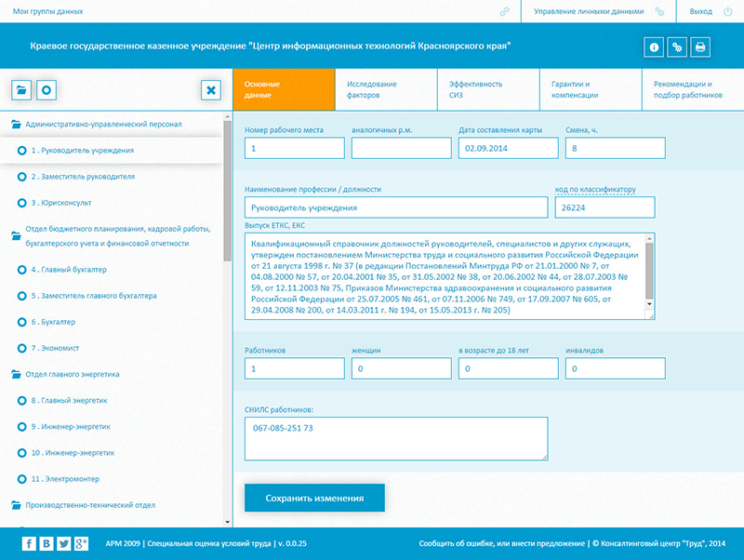Image resolution: width=744 pixels, height=560 pixels.
Task: Switch to Рекомендации и подбор работников tab
Action: (x=693, y=89)
